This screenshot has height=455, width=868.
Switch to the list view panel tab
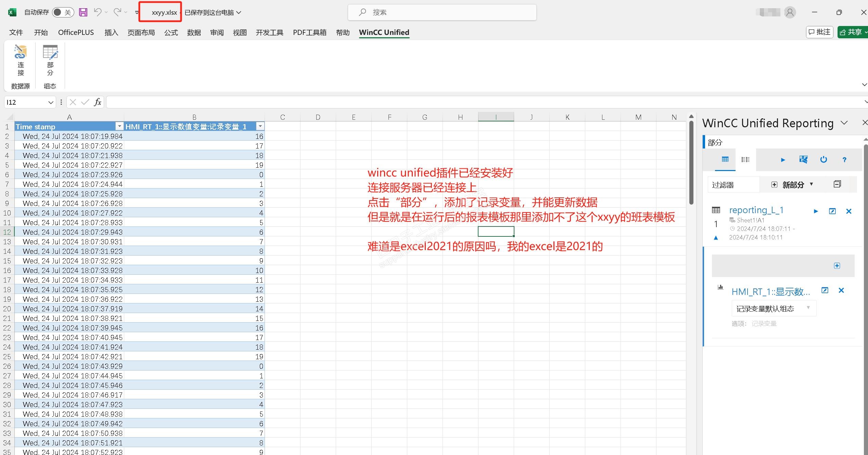tap(745, 160)
